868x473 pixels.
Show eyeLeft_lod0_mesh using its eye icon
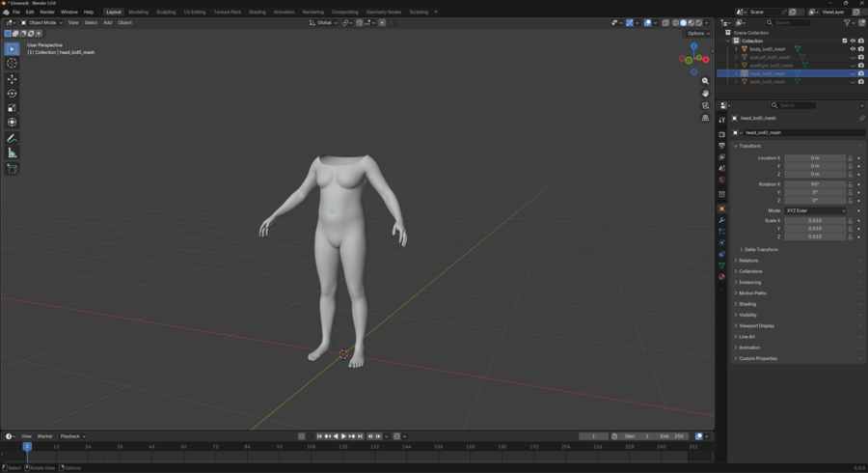(x=853, y=57)
